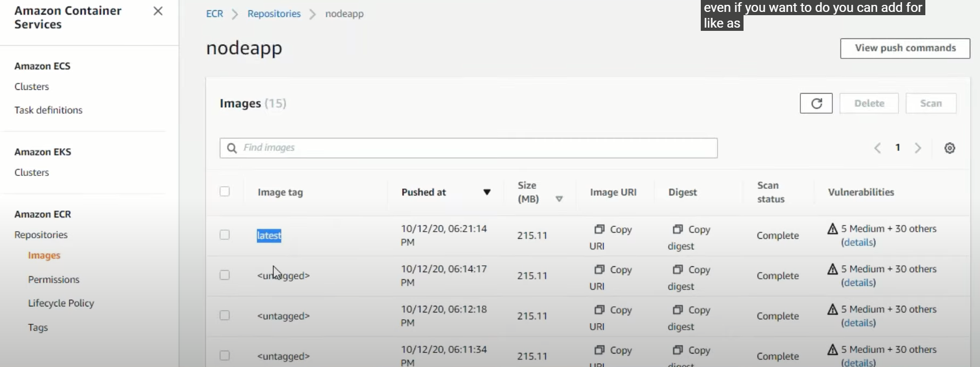The width and height of the screenshot is (980, 367).
Task: Copy URI icon for image pushed 06:14:17
Action: pos(599,269)
